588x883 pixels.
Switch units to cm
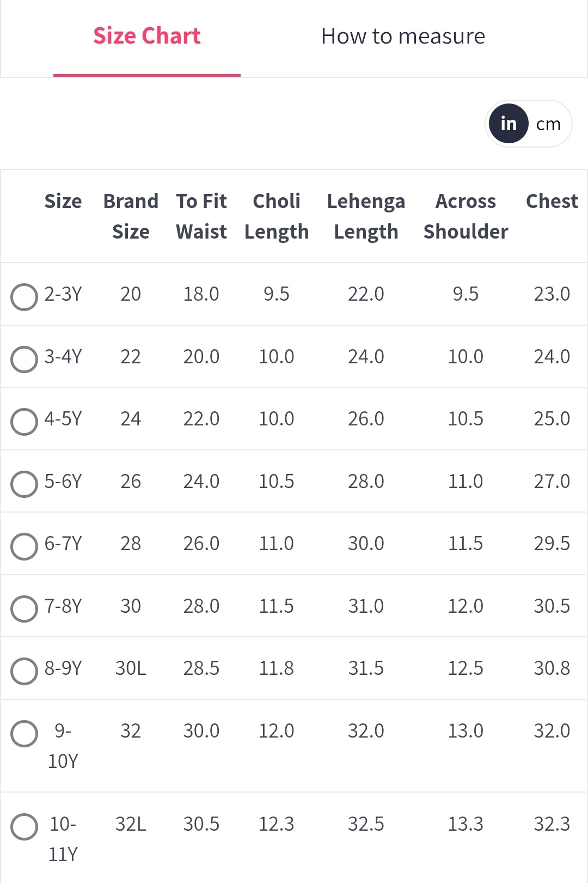point(548,124)
